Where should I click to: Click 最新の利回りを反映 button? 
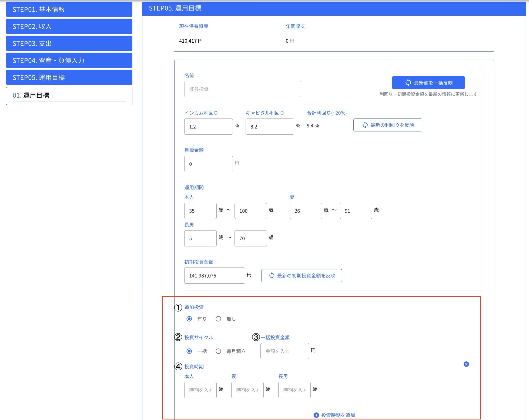pyautogui.click(x=388, y=125)
